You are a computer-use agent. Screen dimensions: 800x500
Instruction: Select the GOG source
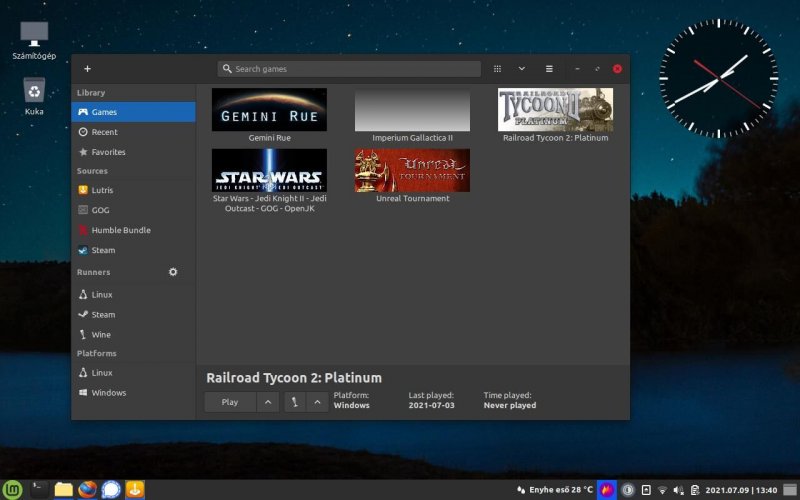pos(133,210)
